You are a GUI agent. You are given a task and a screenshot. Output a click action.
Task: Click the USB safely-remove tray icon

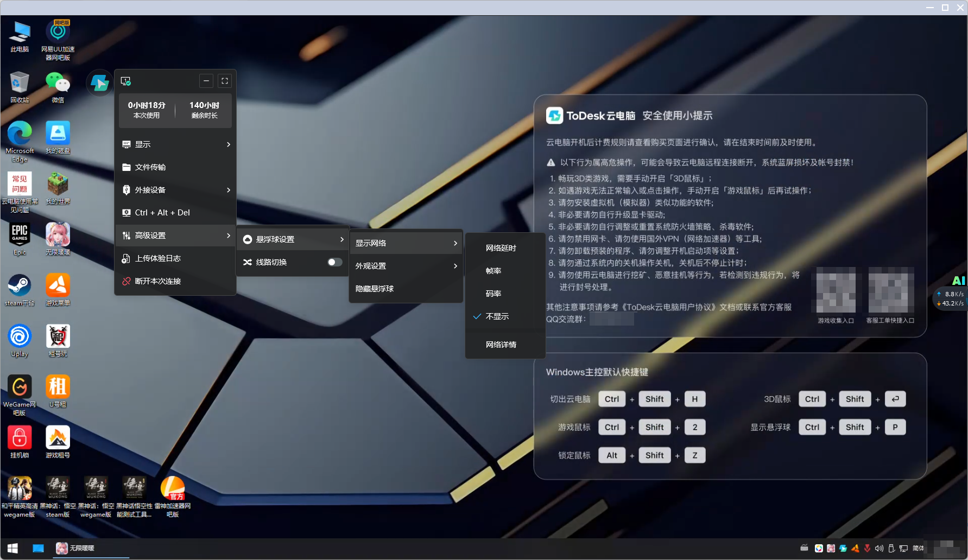pos(891,548)
